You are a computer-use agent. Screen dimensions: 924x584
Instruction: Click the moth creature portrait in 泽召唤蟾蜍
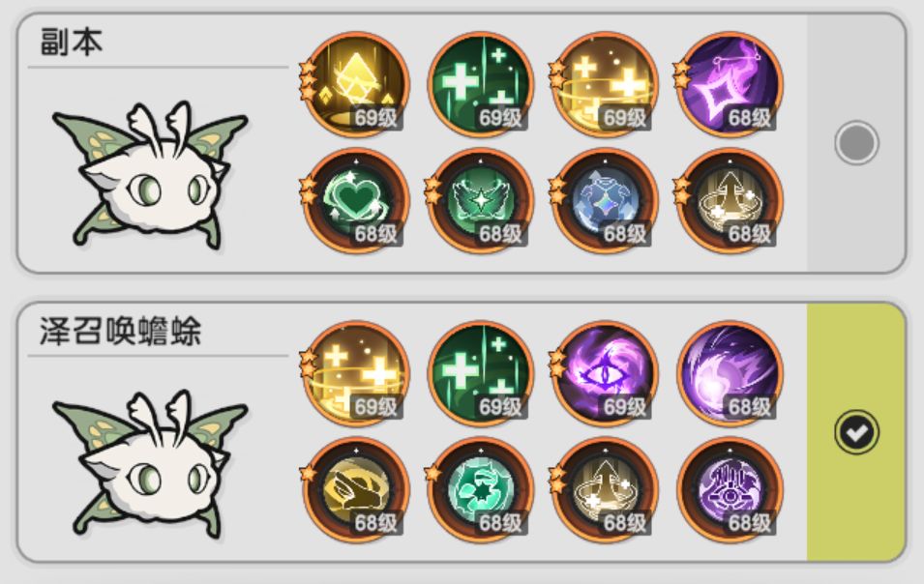click(x=150, y=464)
